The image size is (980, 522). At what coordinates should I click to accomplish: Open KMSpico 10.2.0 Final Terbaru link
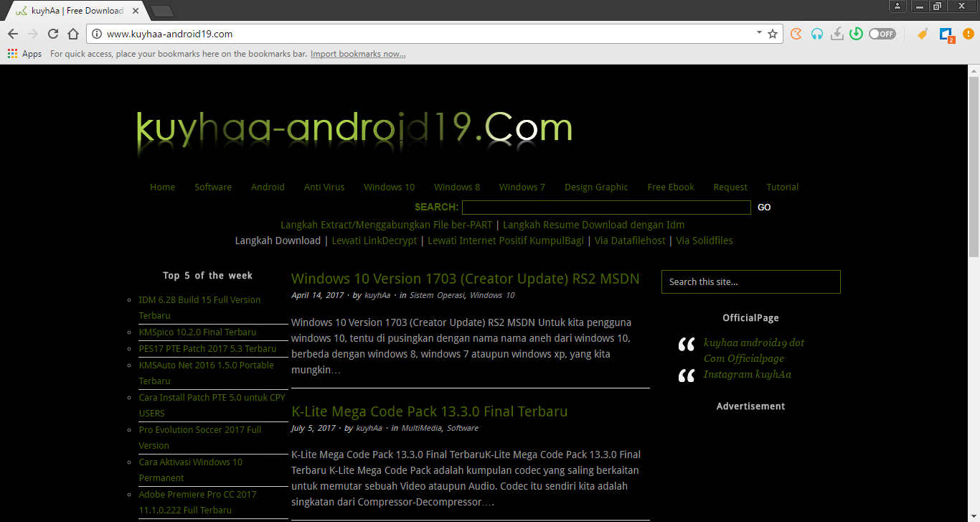[197, 332]
